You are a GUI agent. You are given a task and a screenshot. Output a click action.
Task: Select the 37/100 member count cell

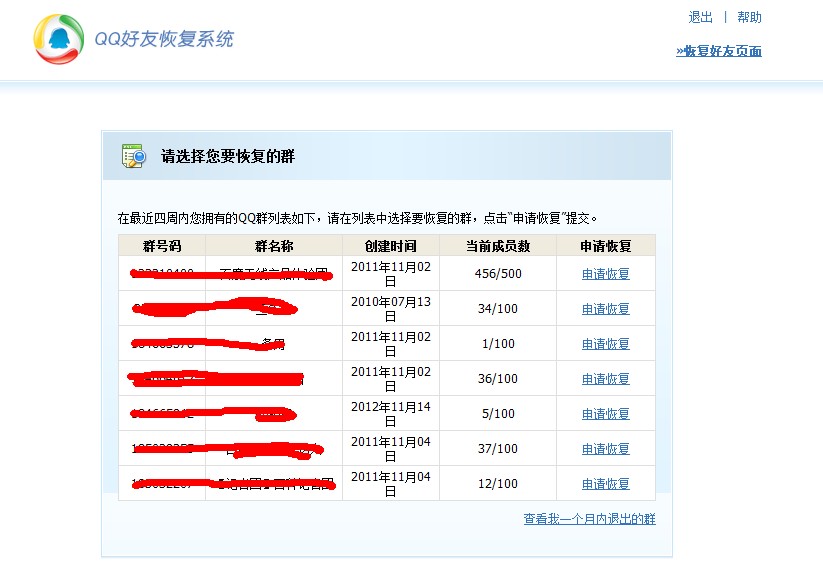tap(498, 449)
